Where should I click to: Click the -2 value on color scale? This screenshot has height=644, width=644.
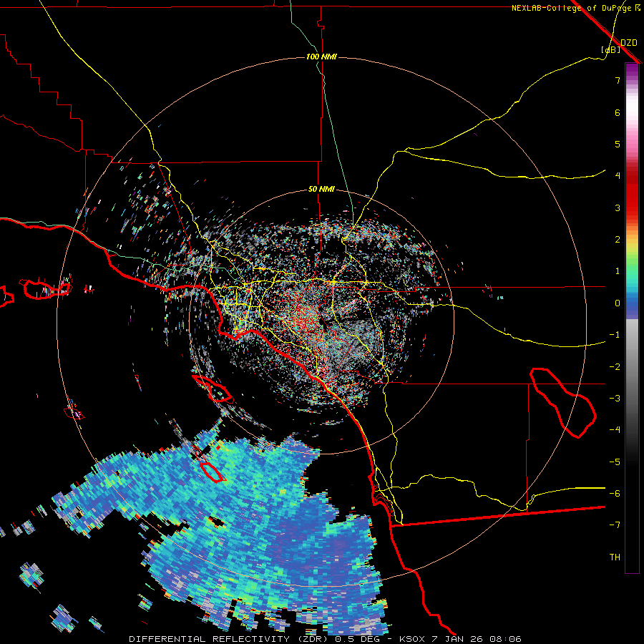click(x=615, y=367)
